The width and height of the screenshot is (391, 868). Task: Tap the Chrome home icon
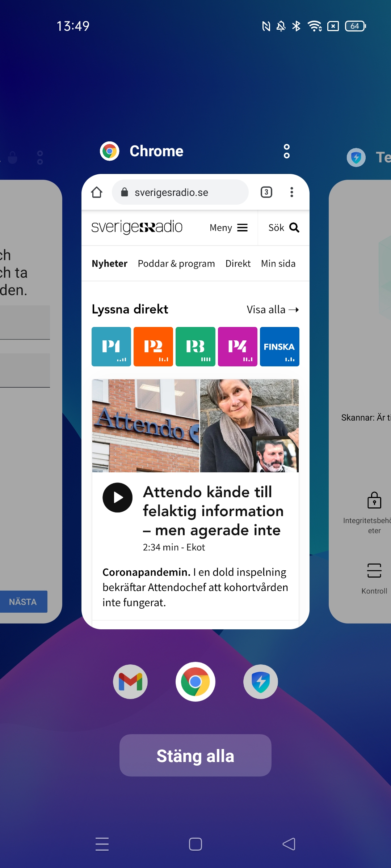pyautogui.click(x=97, y=192)
